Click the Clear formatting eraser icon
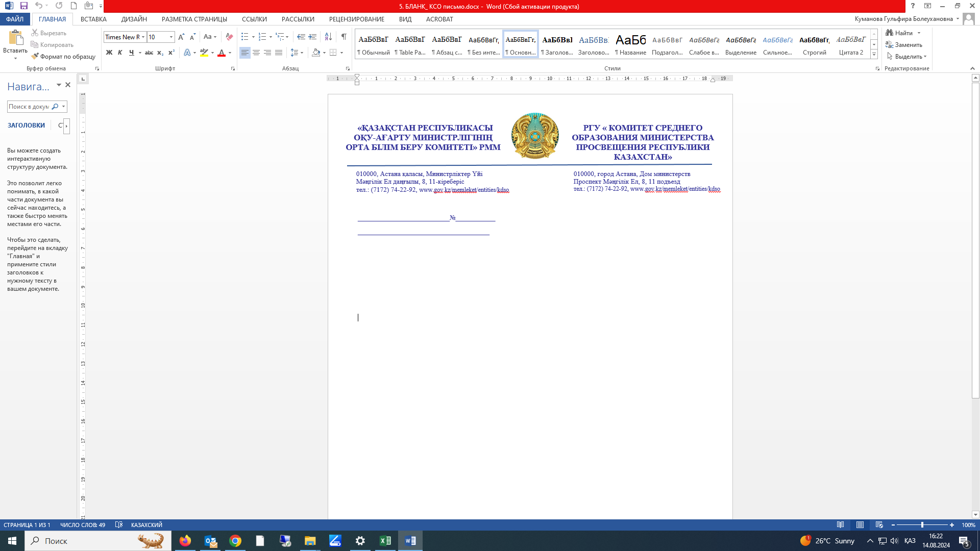 (229, 37)
